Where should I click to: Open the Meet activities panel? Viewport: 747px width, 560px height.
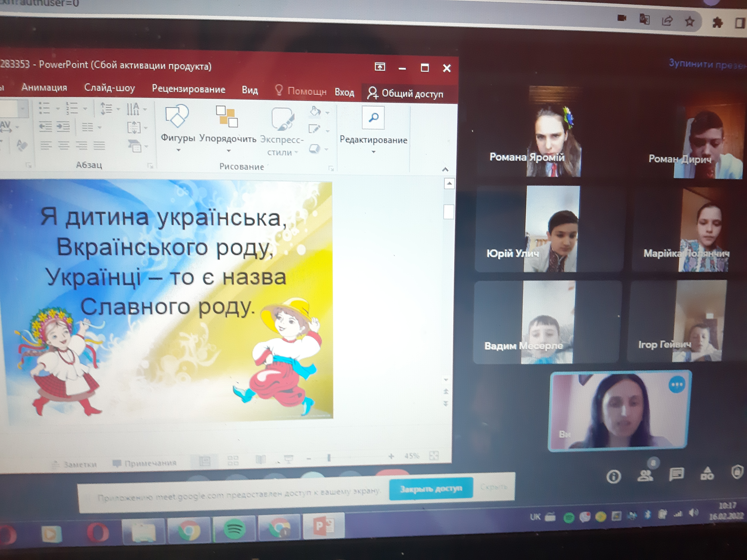(x=707, y=473)
